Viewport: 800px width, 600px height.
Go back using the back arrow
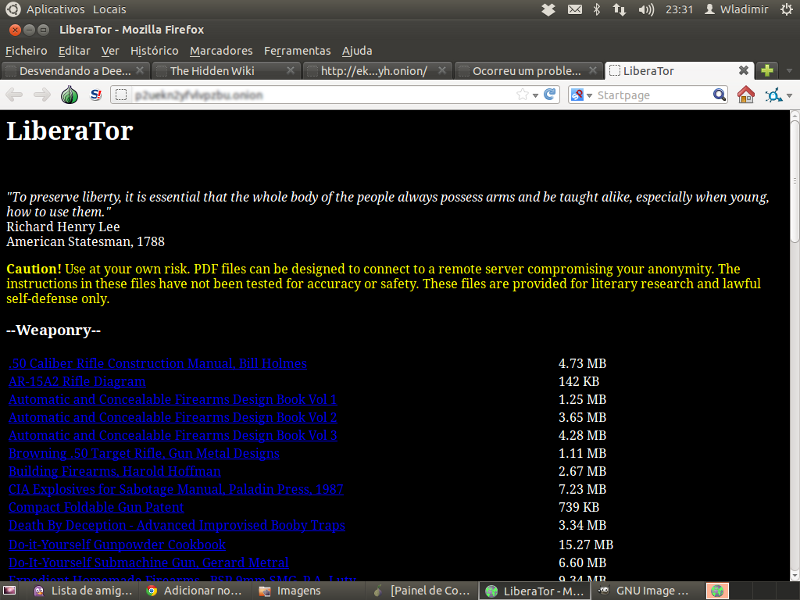(15, 95)
